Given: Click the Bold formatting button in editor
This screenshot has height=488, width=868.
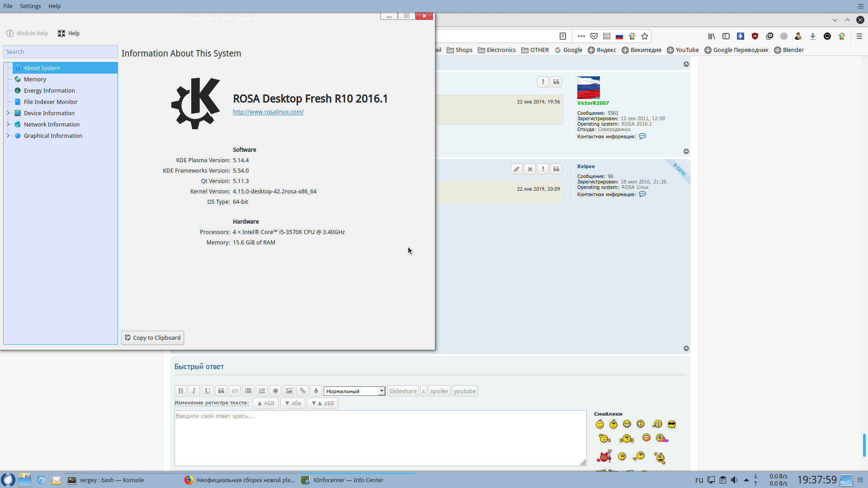Looking at the screenshot, I should coord(180,391).
